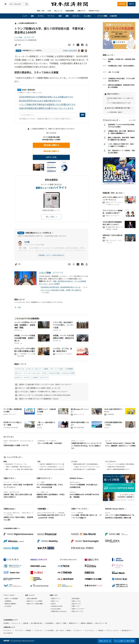Click the NIKKEI logo in the footer bar
This screenshot has width=139, height=644.
6,641
